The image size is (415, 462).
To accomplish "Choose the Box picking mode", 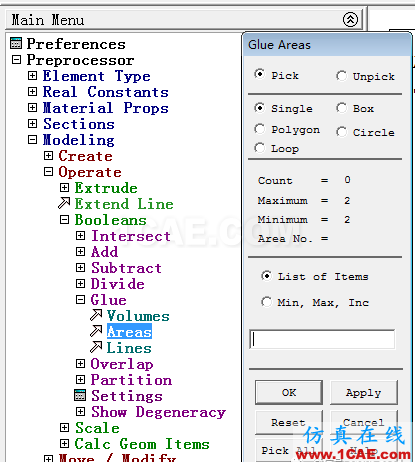I will [341, 108].
